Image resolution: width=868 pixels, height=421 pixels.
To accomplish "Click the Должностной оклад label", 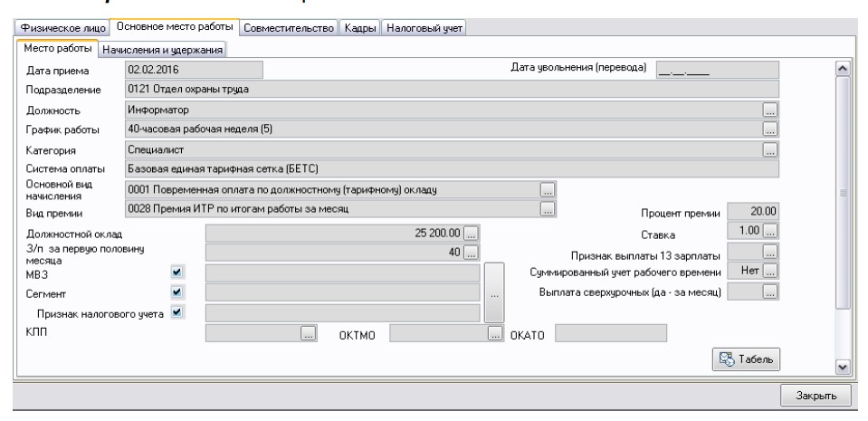I will point(74,234).
